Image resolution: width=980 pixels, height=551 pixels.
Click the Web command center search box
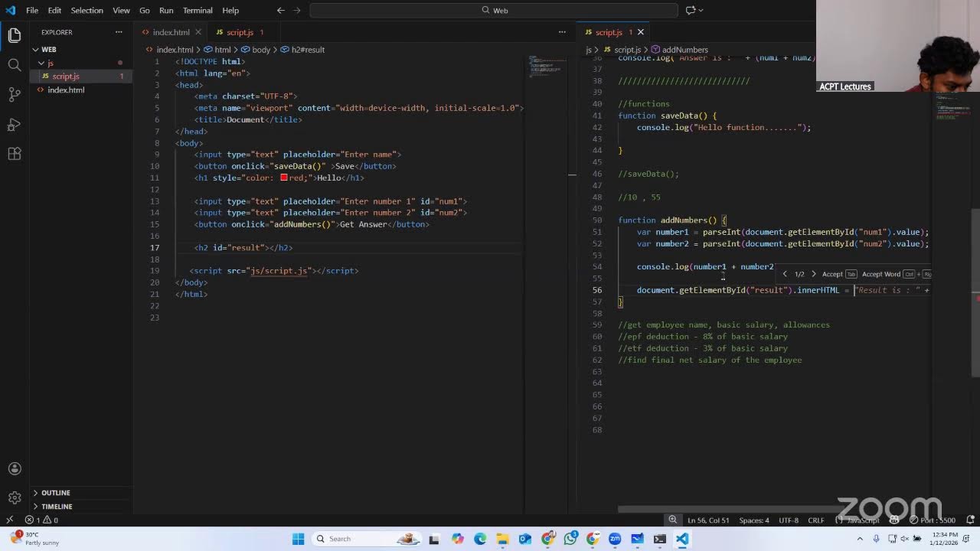494,10
